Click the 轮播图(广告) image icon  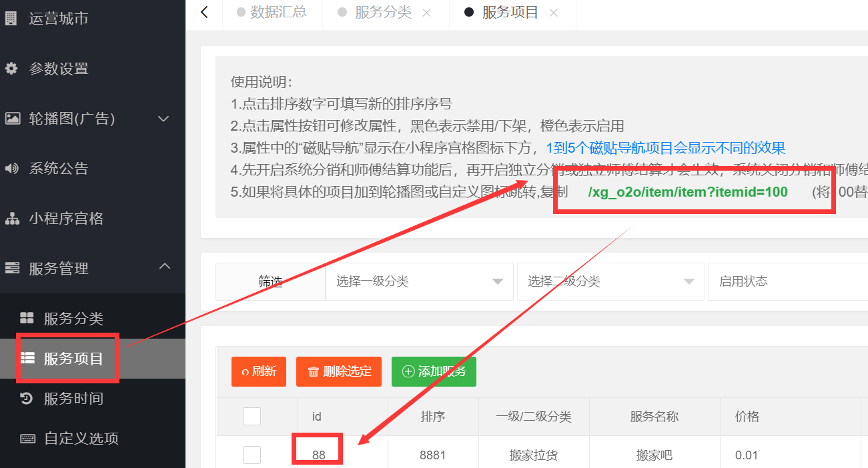pos(12,118)
